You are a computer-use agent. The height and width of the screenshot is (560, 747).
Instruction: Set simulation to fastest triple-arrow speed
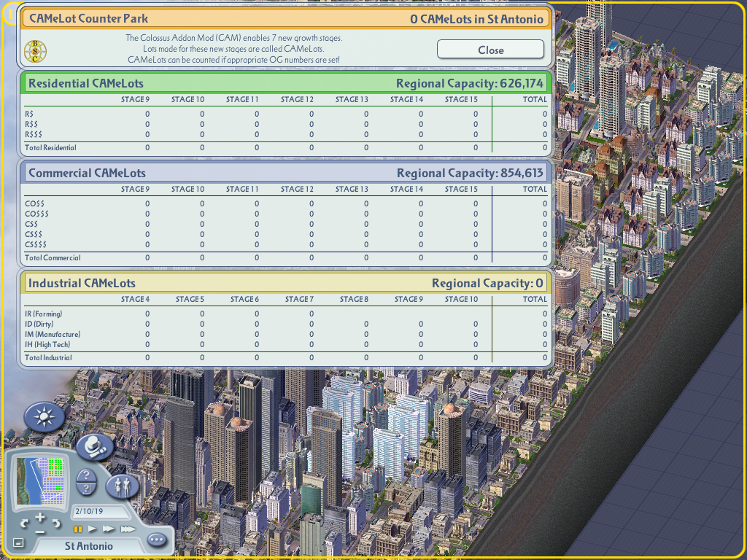click(x=128, y=529)
